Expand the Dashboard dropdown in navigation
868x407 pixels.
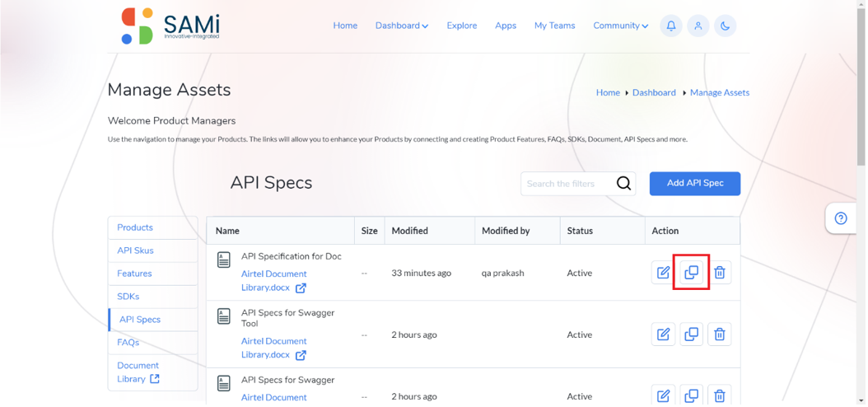[402, 26]
